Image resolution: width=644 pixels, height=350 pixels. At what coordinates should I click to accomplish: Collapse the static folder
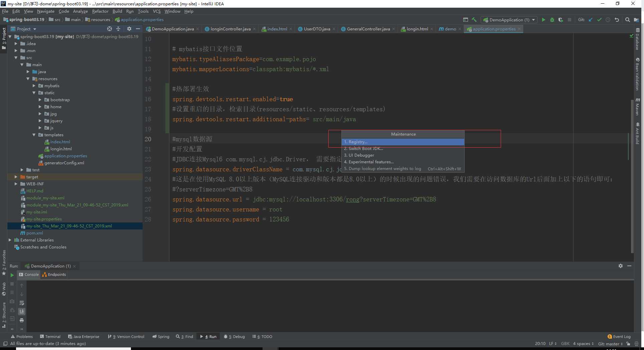(x=34, y=93)
